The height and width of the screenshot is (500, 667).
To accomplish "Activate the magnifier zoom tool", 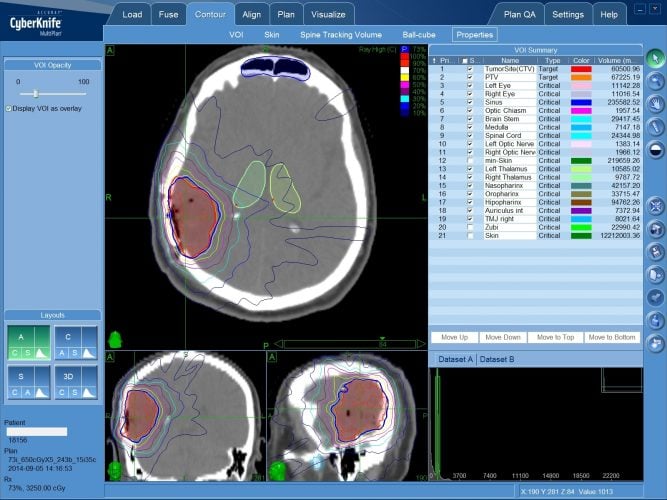I will [655, 80].
